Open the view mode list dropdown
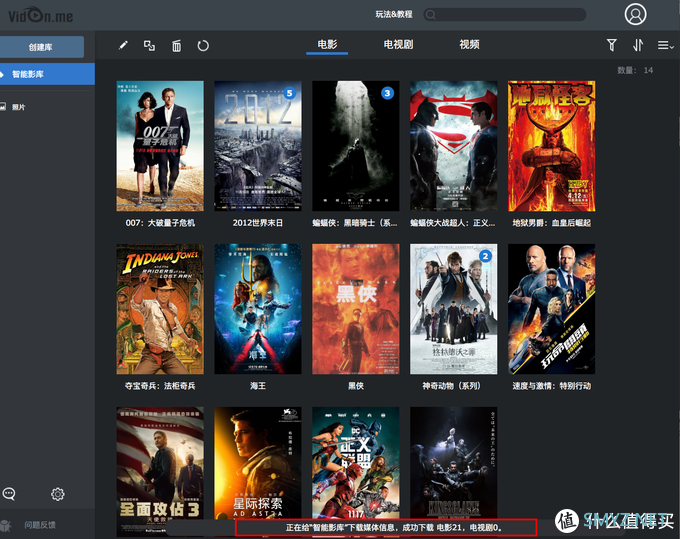This screenshot has width=680, height=539. (x=665, y=45)
